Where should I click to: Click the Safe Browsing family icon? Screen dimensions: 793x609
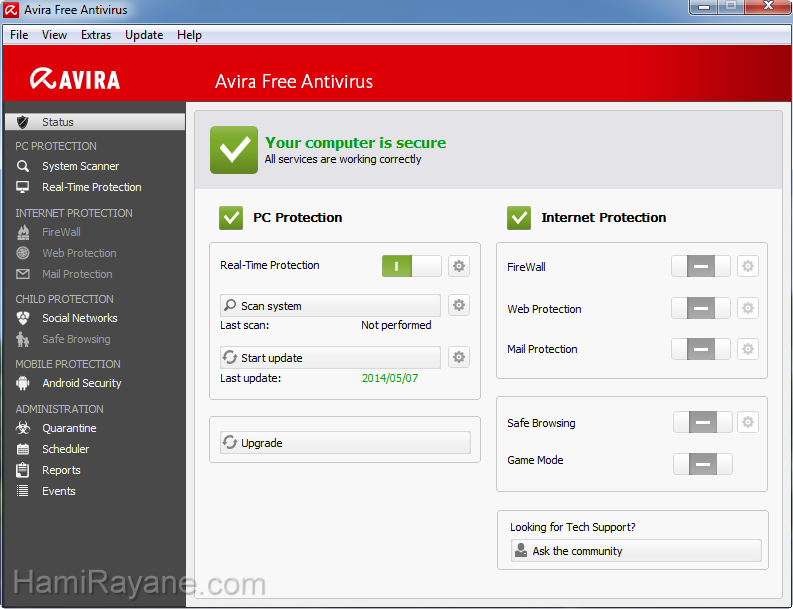tap(23, 339)
